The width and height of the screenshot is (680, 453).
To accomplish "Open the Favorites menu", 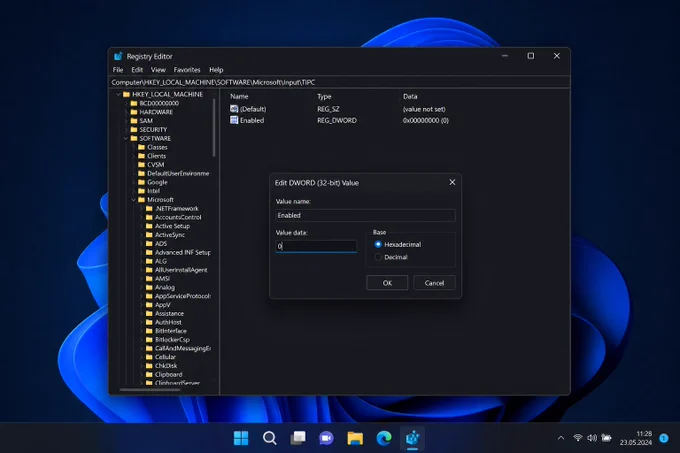I will point(187,70).
